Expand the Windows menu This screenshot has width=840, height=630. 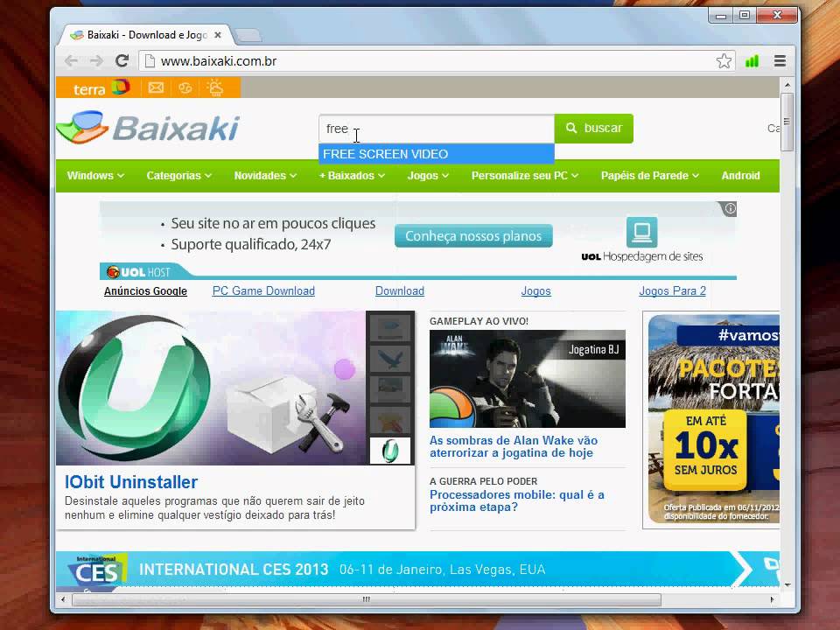coord(95,176)
